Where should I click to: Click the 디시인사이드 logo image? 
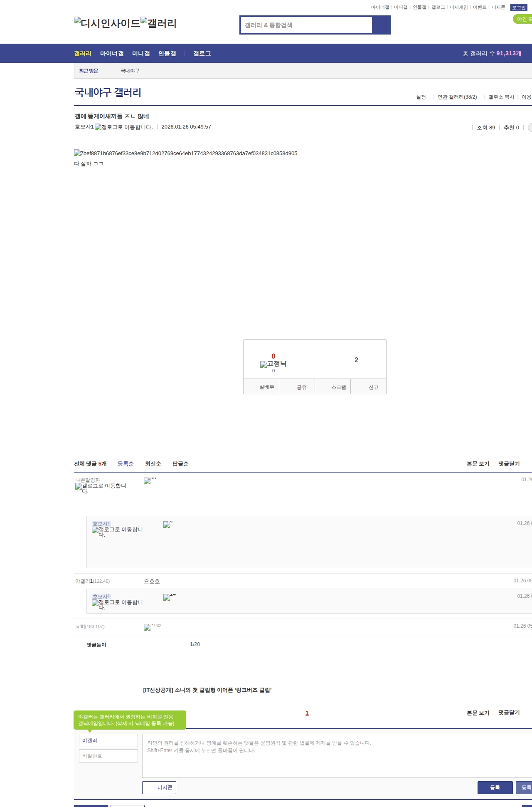click(x=107, y=23)
